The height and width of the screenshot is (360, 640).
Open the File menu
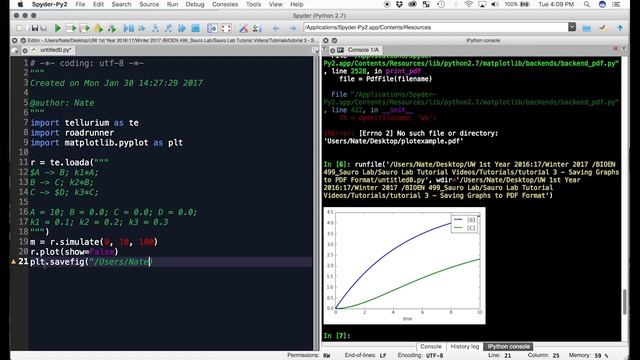(x=80, y=4)
